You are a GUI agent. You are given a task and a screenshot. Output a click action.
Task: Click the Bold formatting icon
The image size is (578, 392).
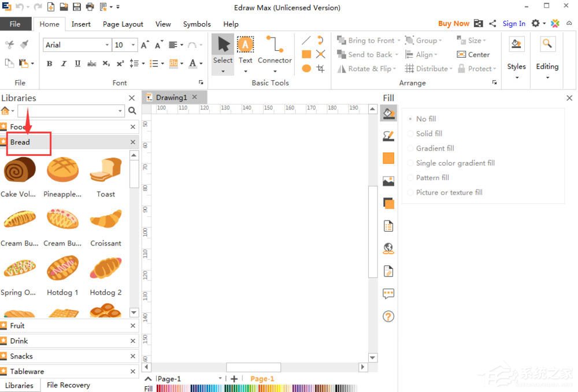(x=49, y=64)
